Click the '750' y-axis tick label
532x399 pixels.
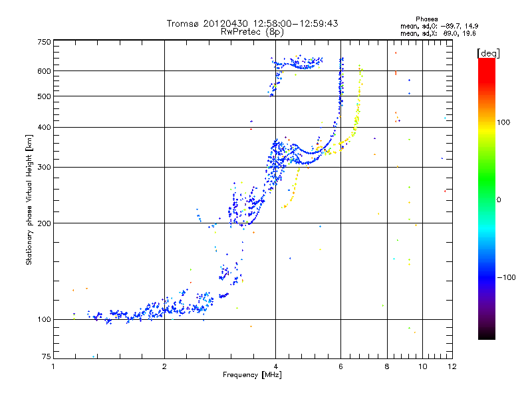[44, 42]
